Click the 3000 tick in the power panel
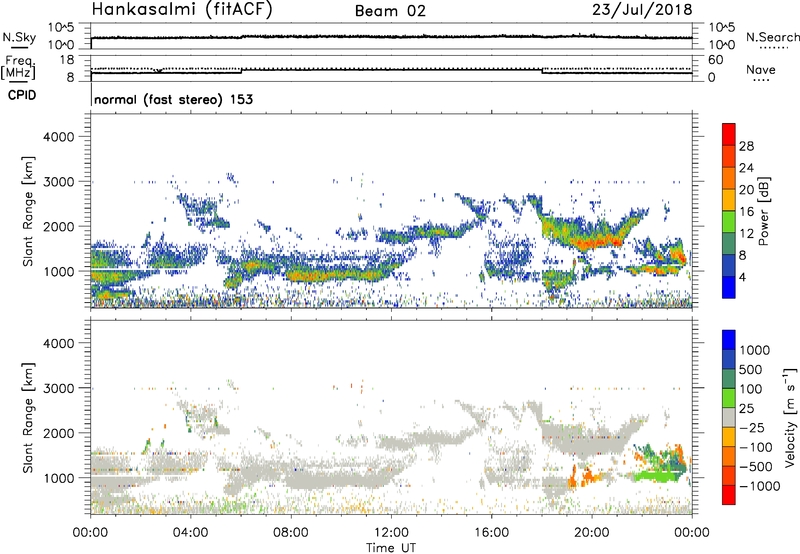Image resolution: width=800 pixels, height=554 pixels. point(58,182)
